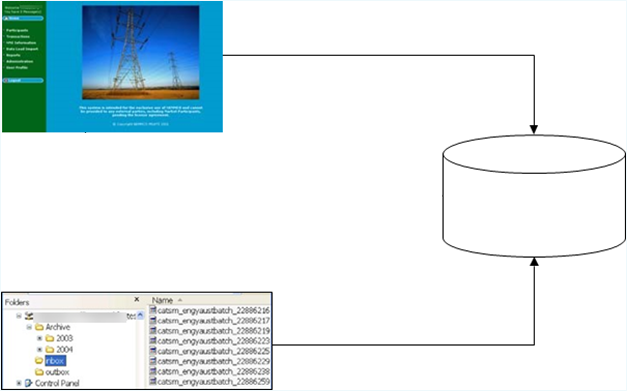Screen dimensions: 627x391
Task: Click the Folders pane scroll-up arrow
Action: tap(140, 315)
